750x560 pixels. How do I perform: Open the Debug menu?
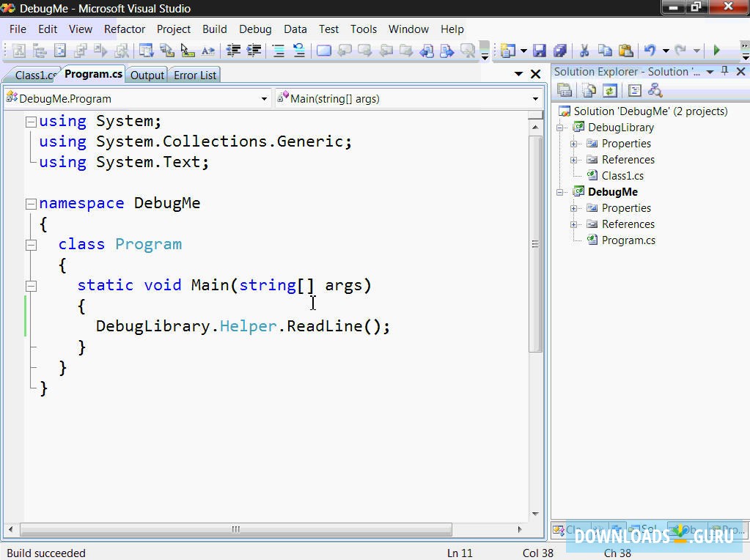click(255, 29)
